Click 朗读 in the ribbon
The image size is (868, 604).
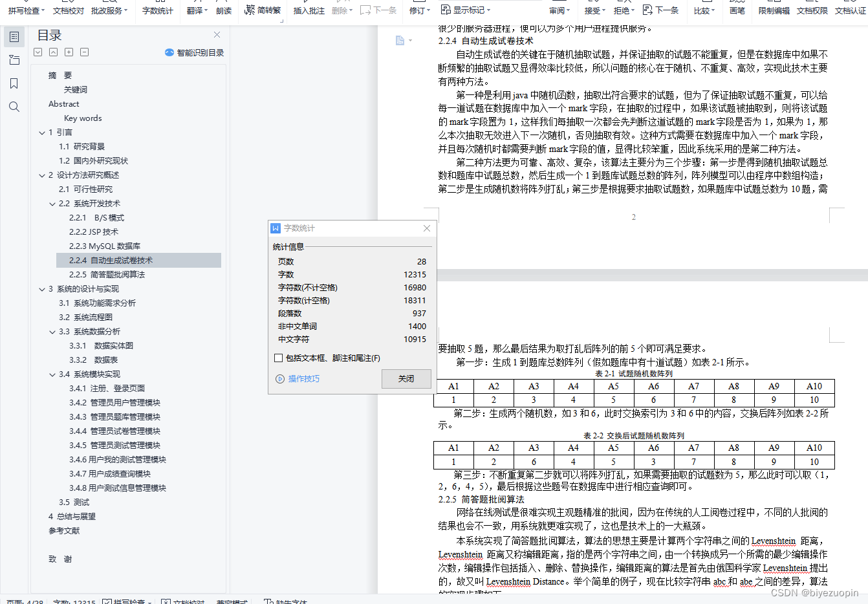click(224, 10)
